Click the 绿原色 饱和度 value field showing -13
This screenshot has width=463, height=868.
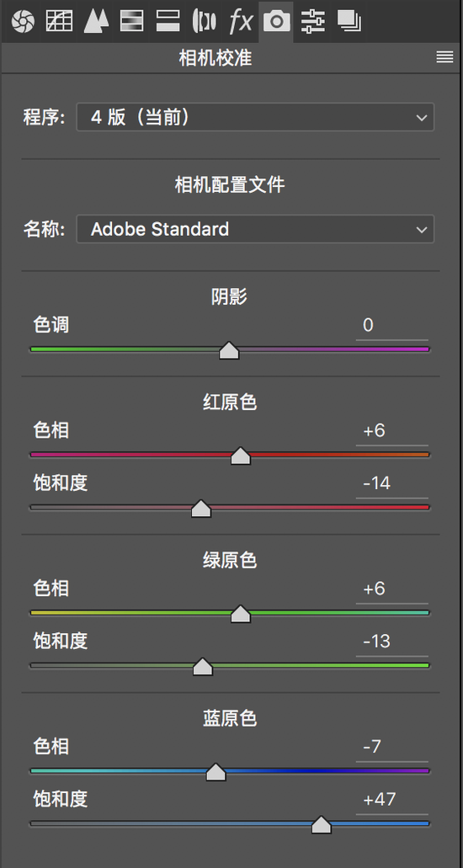[x=392, y=642]
